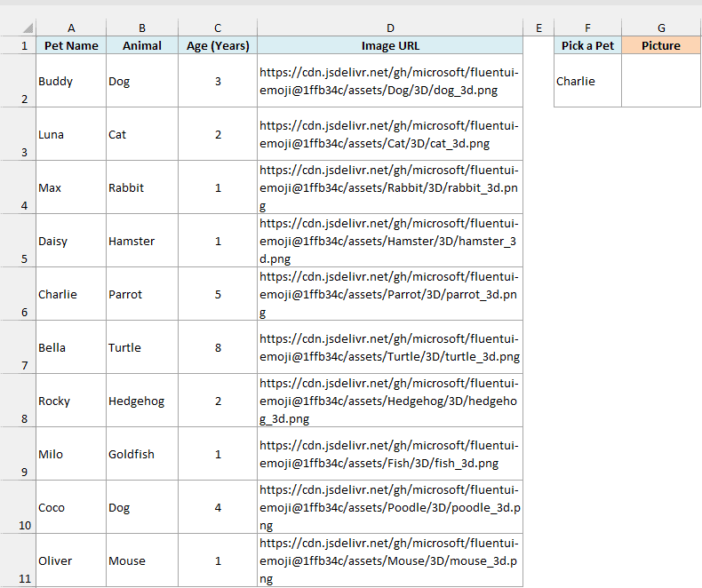Click the 'Oliver' pet name cell
The image size is (702, 588).
coord(71,560)
